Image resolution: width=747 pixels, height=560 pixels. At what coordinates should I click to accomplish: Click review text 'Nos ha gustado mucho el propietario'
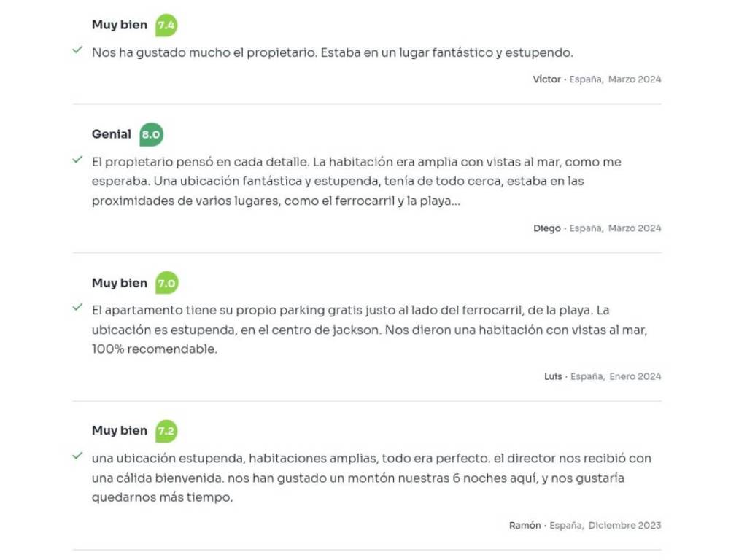tap(332, 52)
